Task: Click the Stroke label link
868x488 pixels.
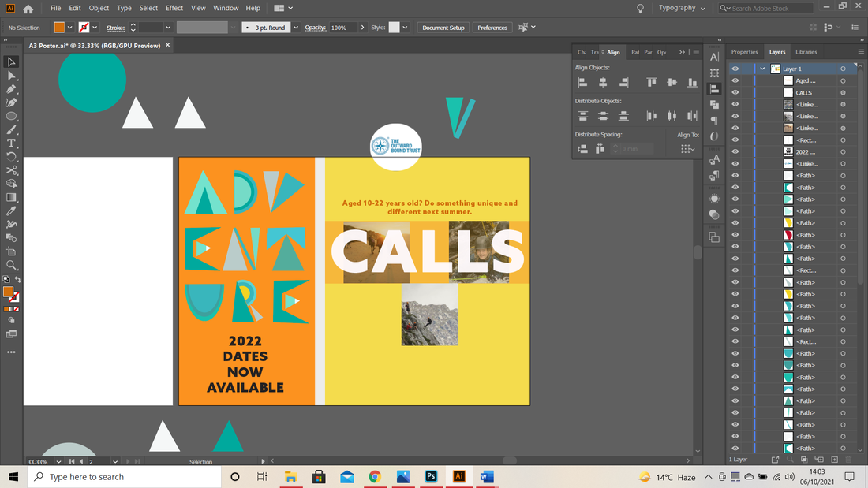Action: point(115,28)
